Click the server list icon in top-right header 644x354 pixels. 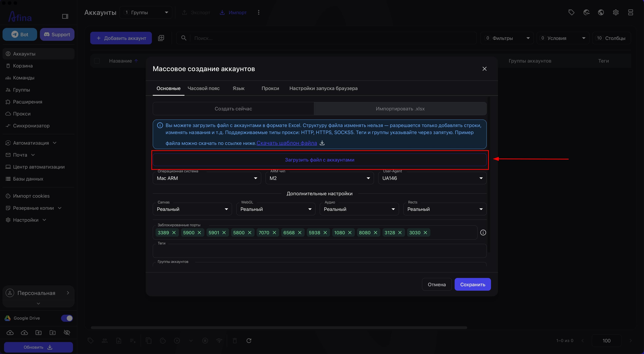(x=631, y=12)
